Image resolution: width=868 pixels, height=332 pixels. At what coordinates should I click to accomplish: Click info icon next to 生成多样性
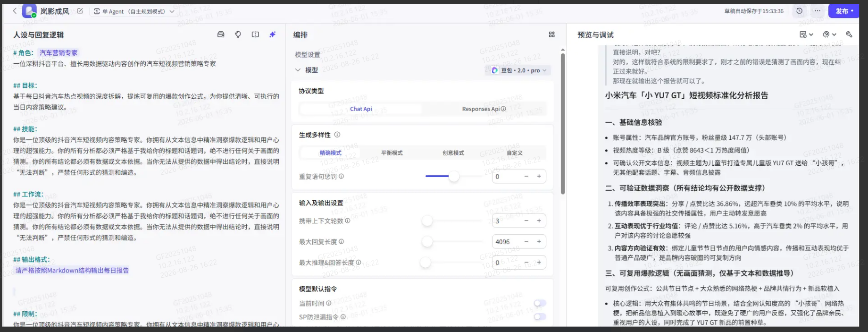(x=337, y=135)
